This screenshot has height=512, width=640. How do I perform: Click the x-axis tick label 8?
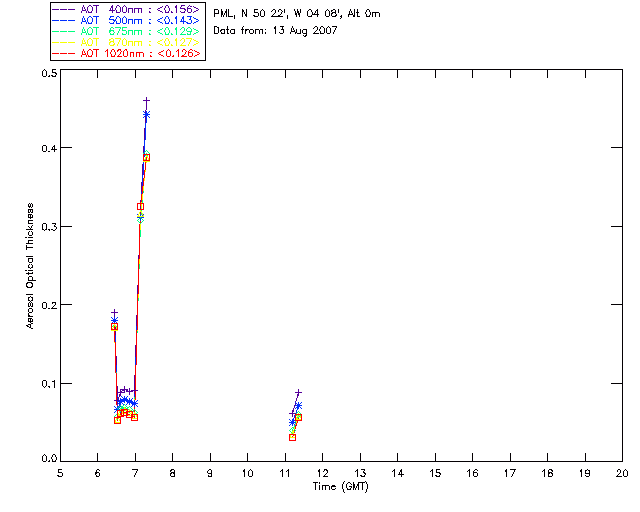[x=173, y=474]
